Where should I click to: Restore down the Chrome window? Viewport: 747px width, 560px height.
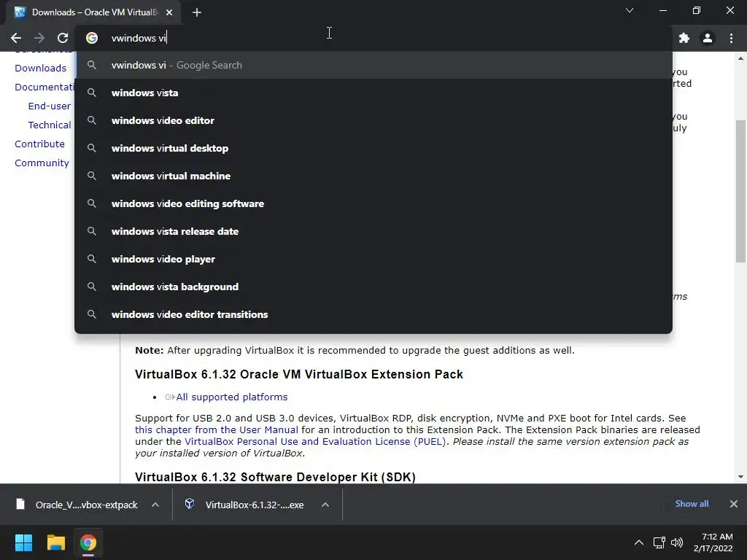697,10
